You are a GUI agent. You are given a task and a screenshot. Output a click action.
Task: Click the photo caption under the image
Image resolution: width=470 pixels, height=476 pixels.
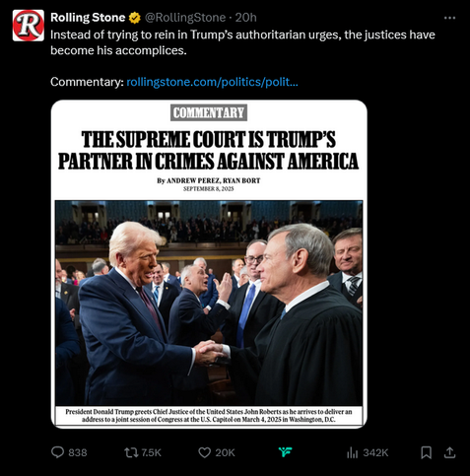(x=209, y=416)
